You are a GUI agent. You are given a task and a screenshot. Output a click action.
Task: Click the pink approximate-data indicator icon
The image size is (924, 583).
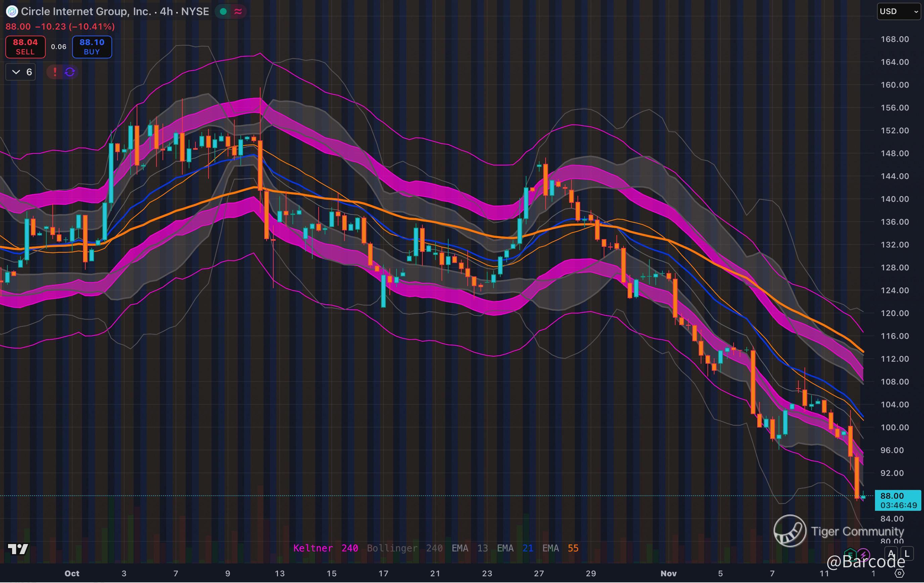tap(238, 11)
